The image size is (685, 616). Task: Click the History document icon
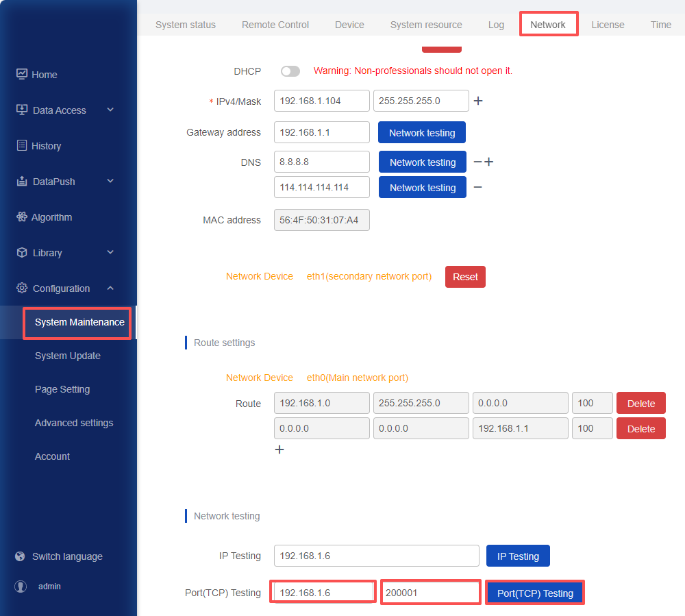click(22, 145)
